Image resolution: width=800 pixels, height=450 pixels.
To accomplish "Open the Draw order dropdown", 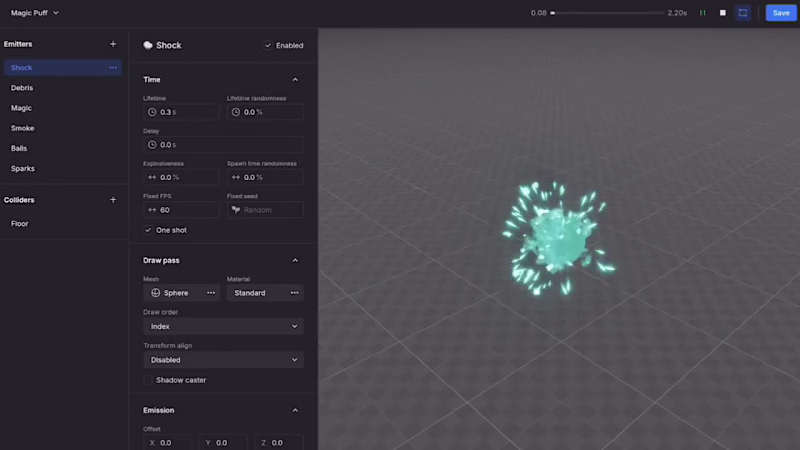I will pos(223,327).
